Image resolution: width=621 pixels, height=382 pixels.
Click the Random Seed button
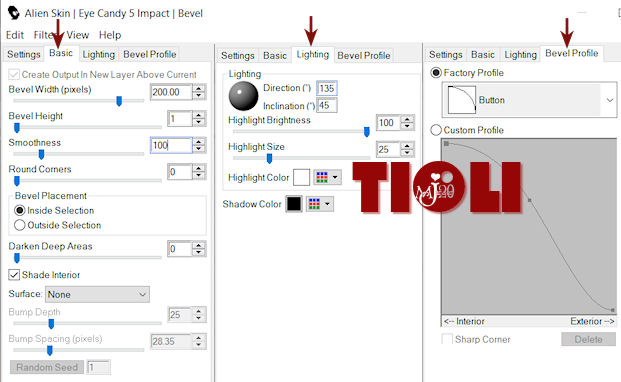point(47,367)
